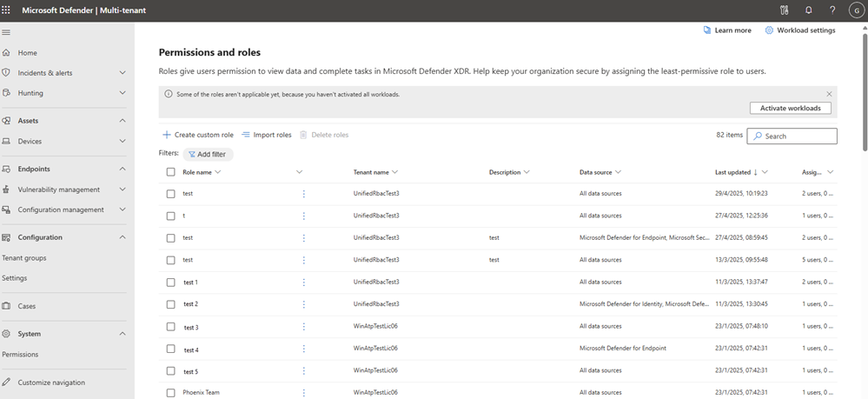Toggle the select-all roles checkbox

click(x=170, y=172)
